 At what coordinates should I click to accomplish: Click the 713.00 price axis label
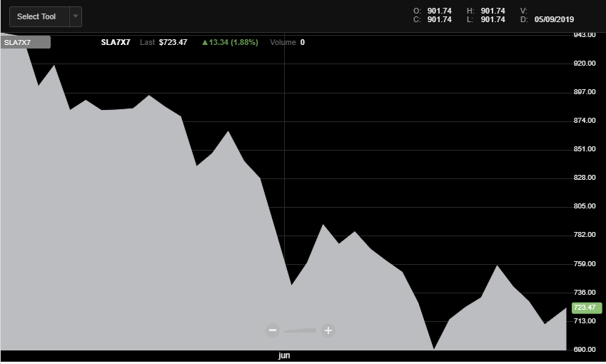[x=585, y=321]
